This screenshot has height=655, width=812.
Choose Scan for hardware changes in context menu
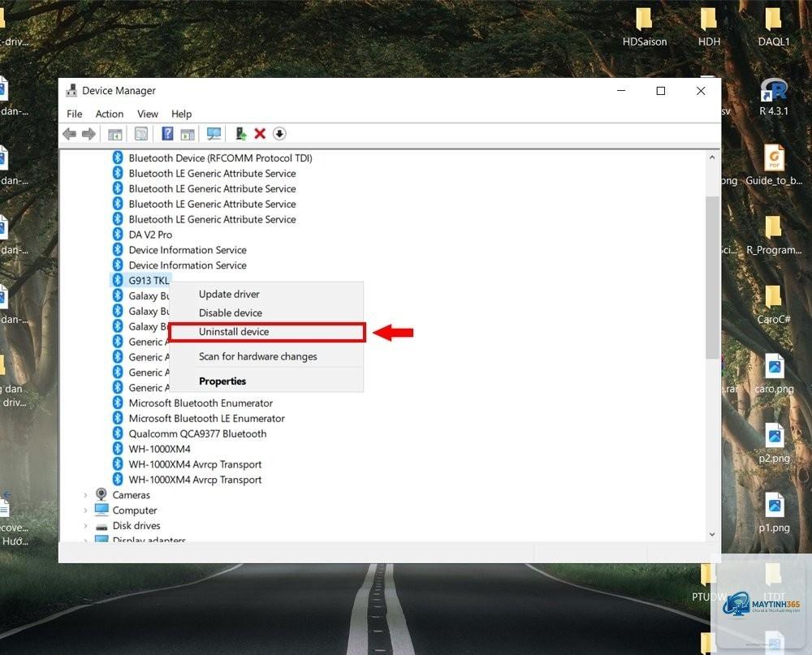pyautogui.click(x=266, y=356)
